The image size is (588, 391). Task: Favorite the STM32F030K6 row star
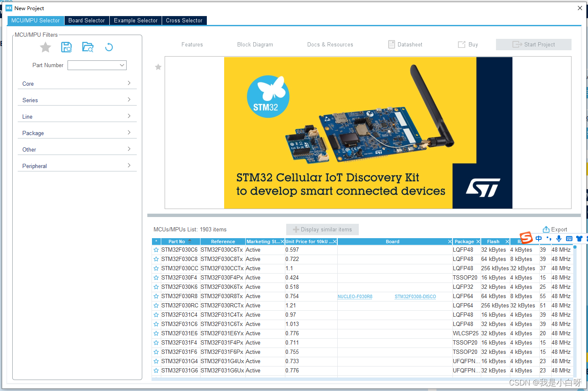click(156, 287)
